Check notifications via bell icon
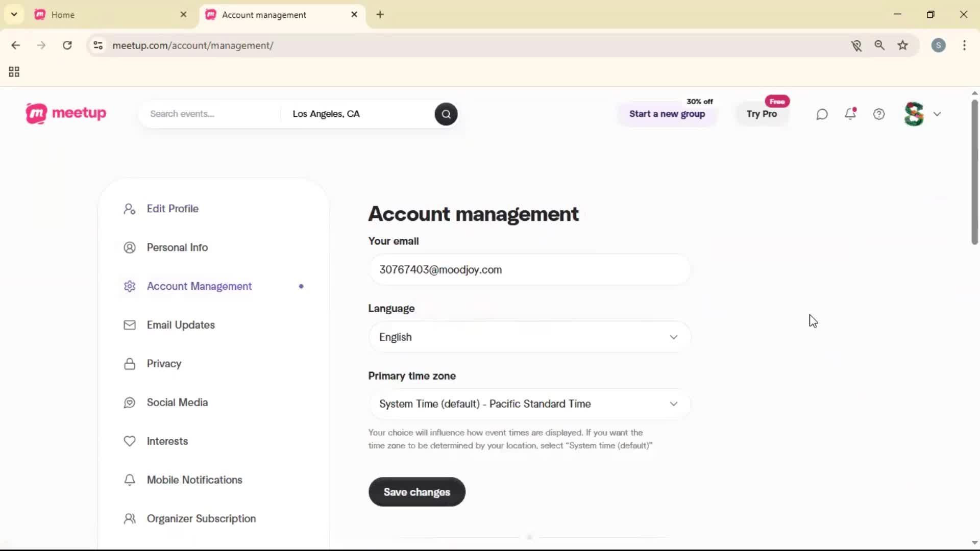 [x=851, y=114]
